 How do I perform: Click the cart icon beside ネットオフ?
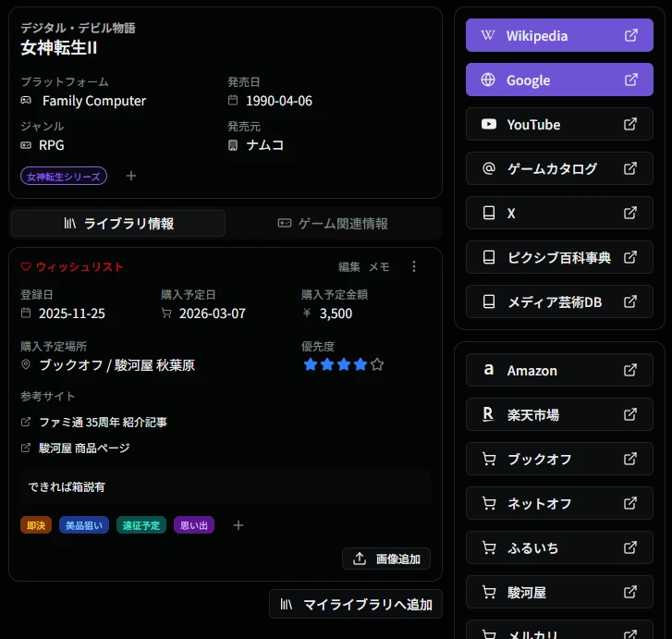pyautogui.click(x=489, y=503)
